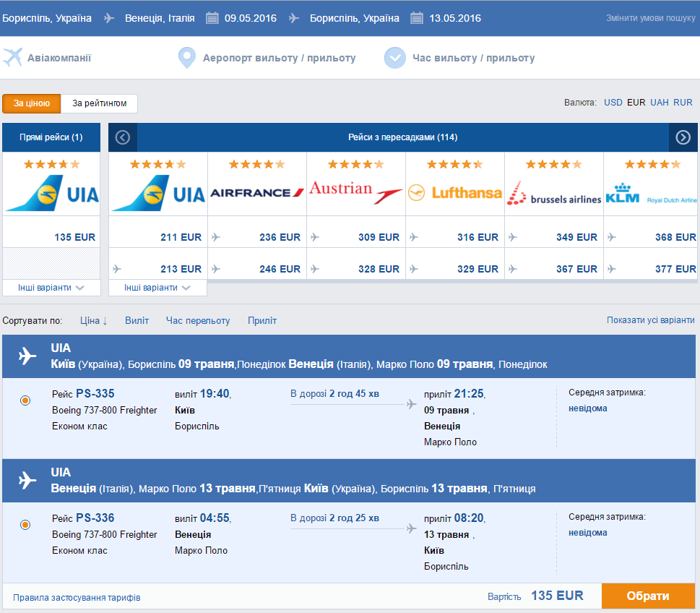Open the airlines filter airplane icon

(12, 58)
